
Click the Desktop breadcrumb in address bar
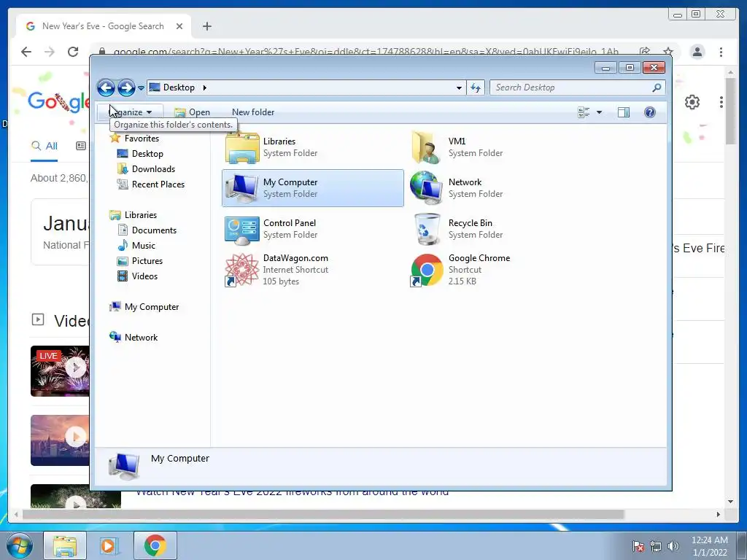179,87
